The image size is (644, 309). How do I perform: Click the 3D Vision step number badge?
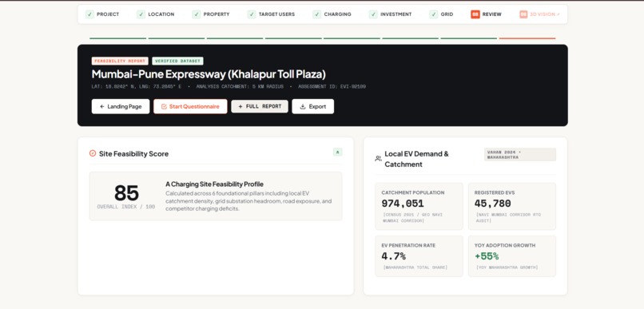pos(523,14)
